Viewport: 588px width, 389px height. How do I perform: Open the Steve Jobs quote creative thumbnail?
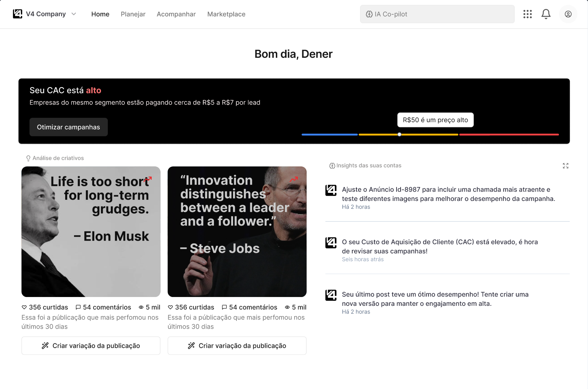tap(237, 231)
